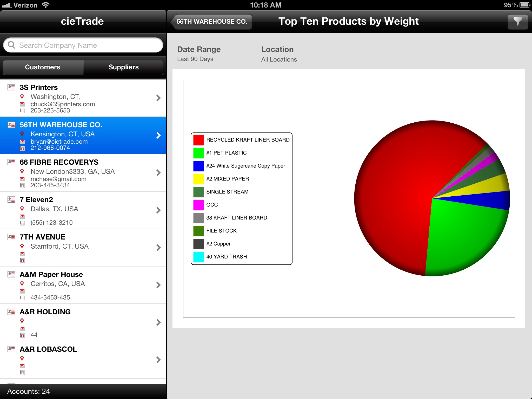
Task: Click the search magnifier icon
Action: coord(11,45)
